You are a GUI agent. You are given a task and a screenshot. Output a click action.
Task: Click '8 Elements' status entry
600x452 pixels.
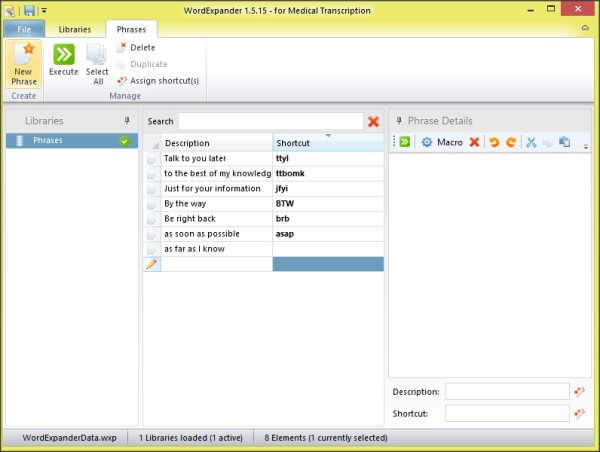coord(326,438)
